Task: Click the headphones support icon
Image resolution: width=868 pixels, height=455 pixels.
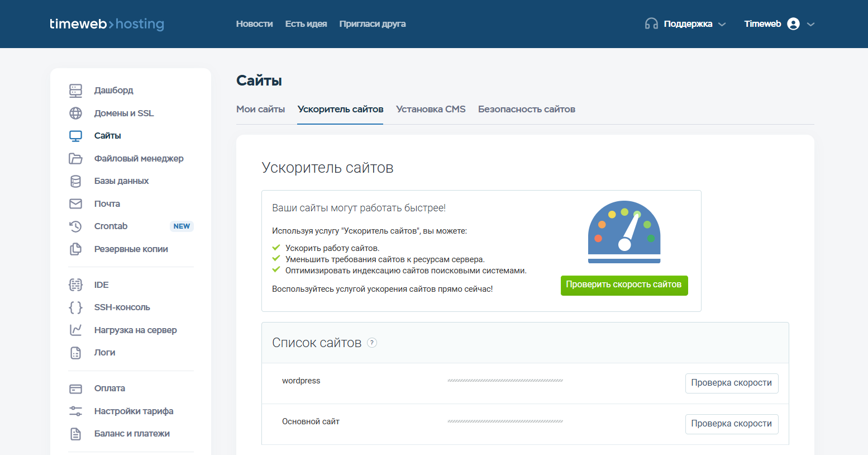Action: point(651,24)
